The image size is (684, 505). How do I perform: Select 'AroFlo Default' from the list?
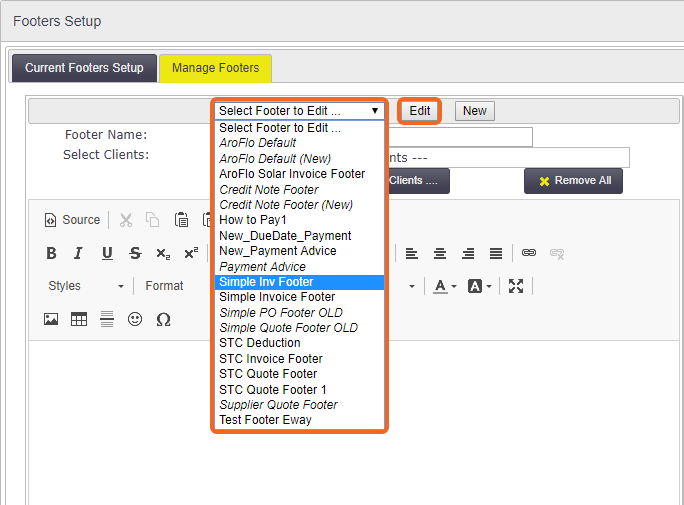(299, 143)
